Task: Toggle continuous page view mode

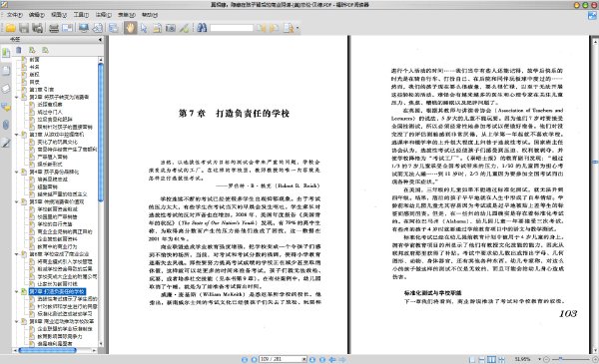Action: (x=482, y=359)
